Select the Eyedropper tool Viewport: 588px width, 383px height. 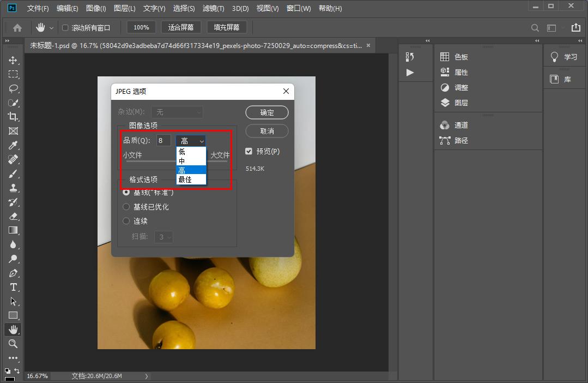pyautogui.click(x=13, y=145)
